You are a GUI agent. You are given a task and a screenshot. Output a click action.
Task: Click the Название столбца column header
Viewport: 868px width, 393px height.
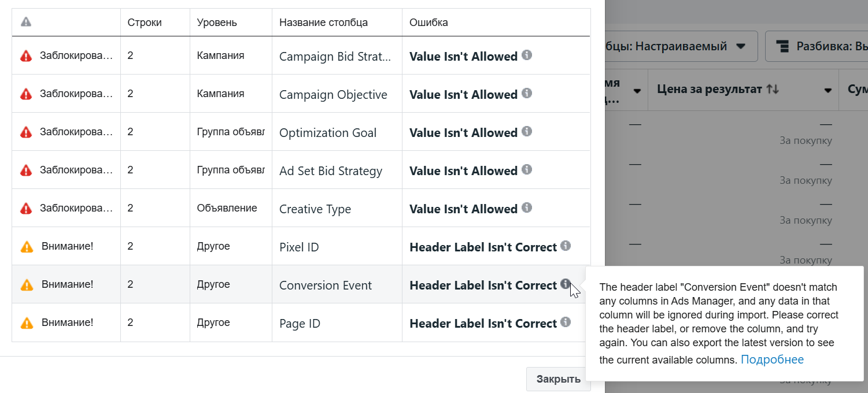323,23
